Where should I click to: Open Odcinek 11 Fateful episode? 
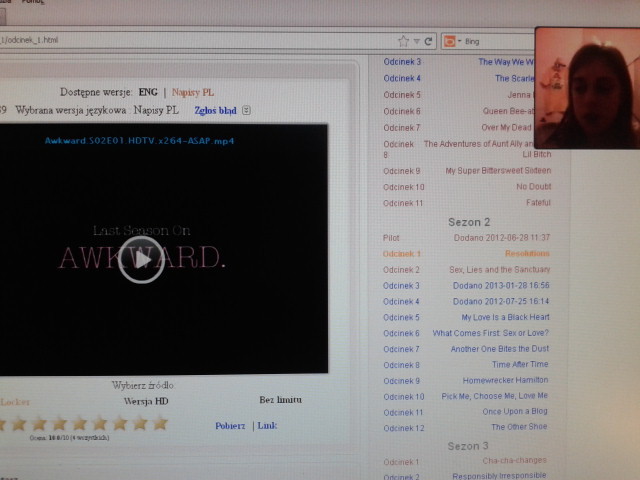pos(467,203)
